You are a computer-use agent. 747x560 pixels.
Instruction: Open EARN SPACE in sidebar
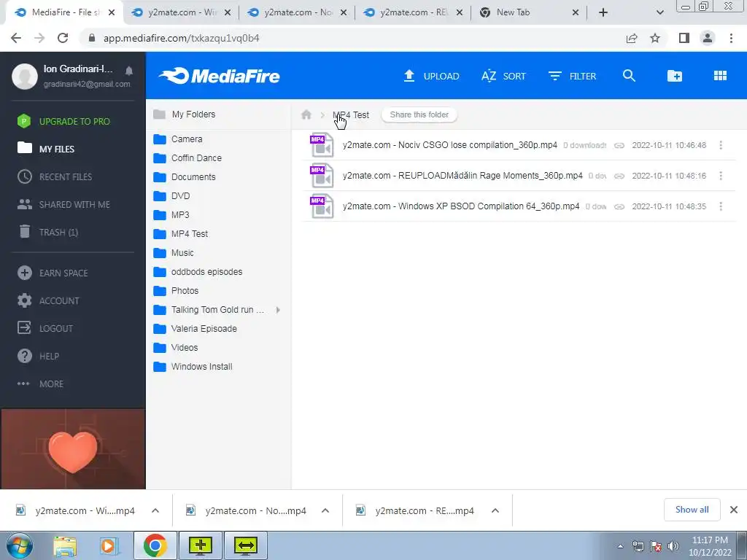(53, 273)
